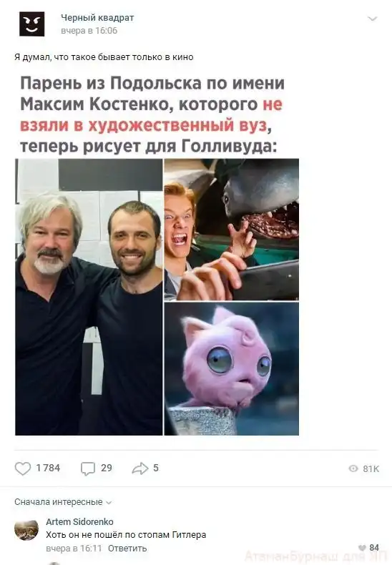Open the Черный квадрат community avatar
The height and width of the screenshot is (565, 392).
[31, 24]
